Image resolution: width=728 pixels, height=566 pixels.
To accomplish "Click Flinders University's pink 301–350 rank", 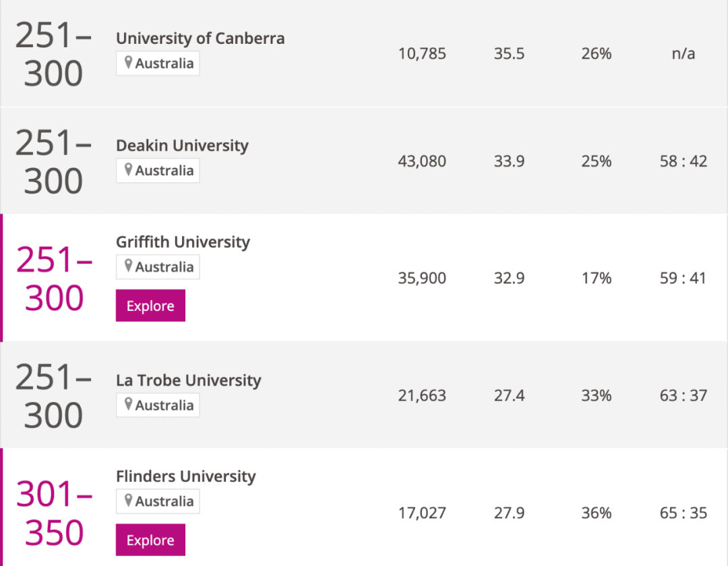I will pos(54,513).
